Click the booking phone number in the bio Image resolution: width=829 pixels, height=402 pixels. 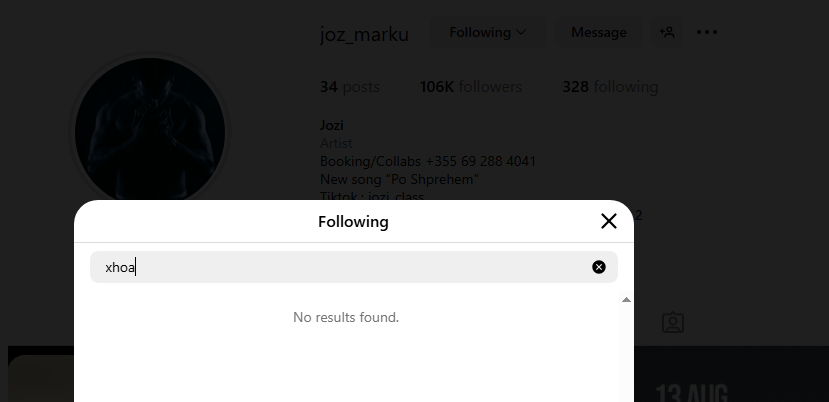pos(481,161)
